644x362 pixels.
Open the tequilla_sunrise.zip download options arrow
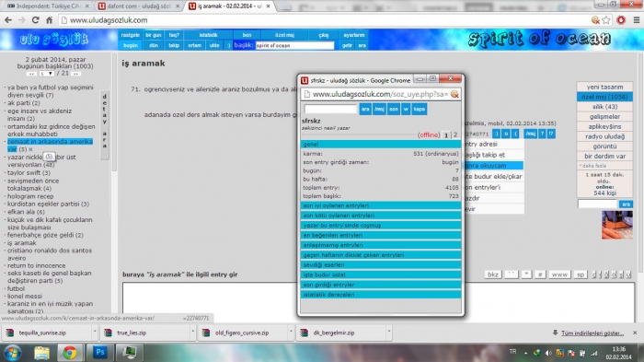[x=95, y=332]
